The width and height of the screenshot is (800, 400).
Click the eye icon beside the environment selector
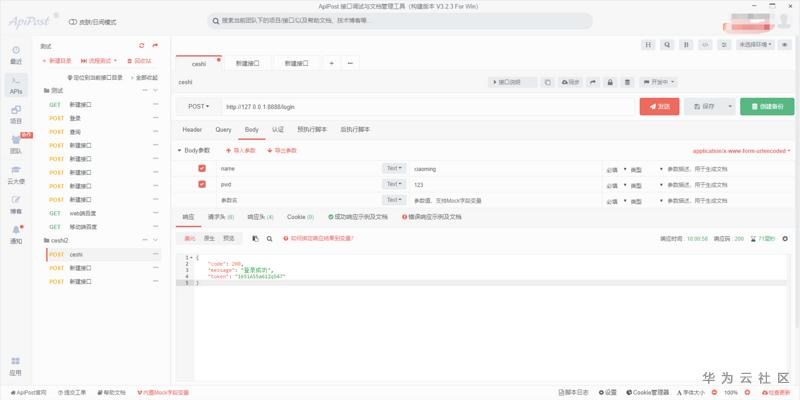pos(785,45)
